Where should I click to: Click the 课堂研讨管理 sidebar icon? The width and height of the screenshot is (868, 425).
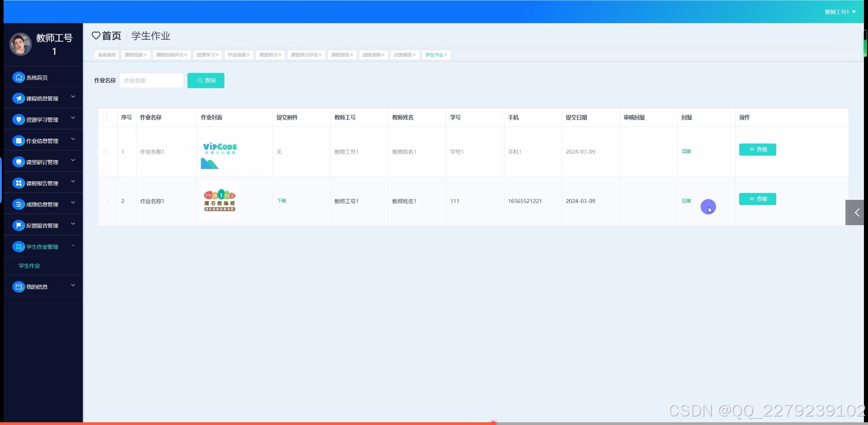point(19,162)
